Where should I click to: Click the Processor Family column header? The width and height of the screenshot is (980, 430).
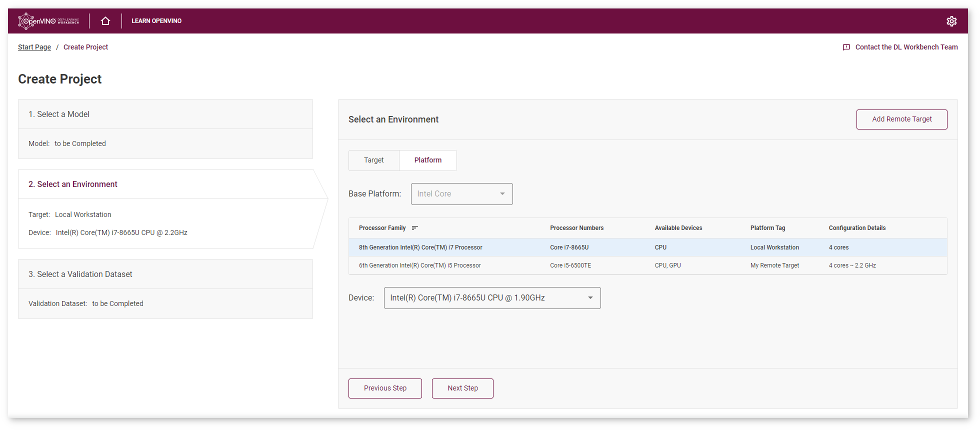382,228
